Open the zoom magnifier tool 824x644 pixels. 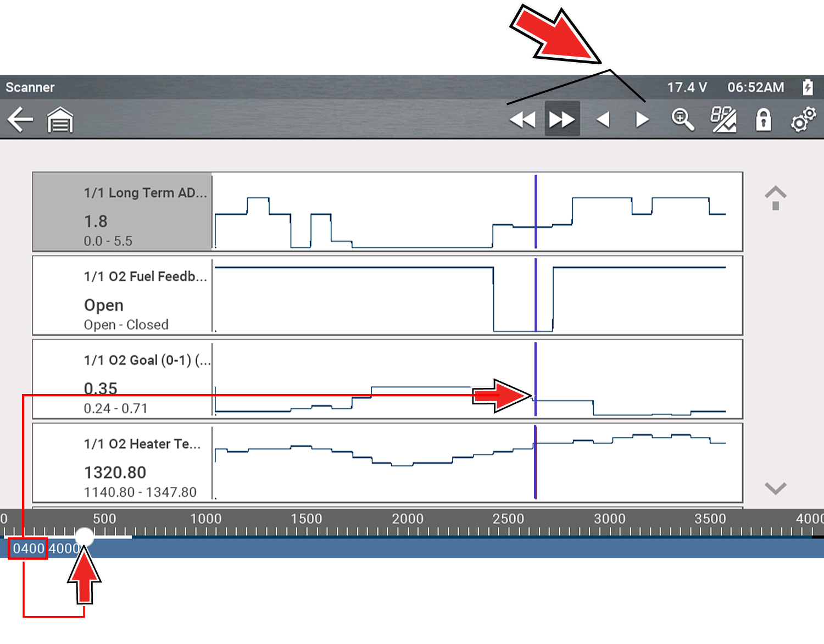click(x=683, y=119)
